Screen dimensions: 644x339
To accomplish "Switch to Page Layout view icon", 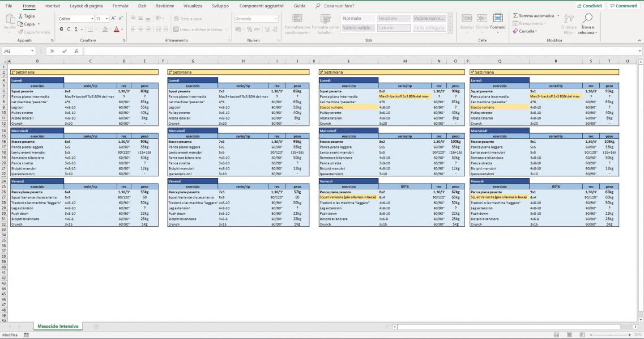I will pyautogui.click(x=570, y=335).
